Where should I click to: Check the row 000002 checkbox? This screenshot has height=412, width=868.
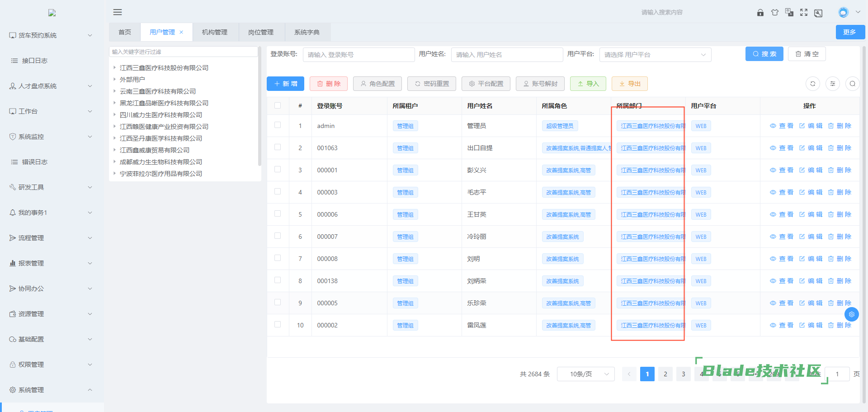(x=278, y=325)
